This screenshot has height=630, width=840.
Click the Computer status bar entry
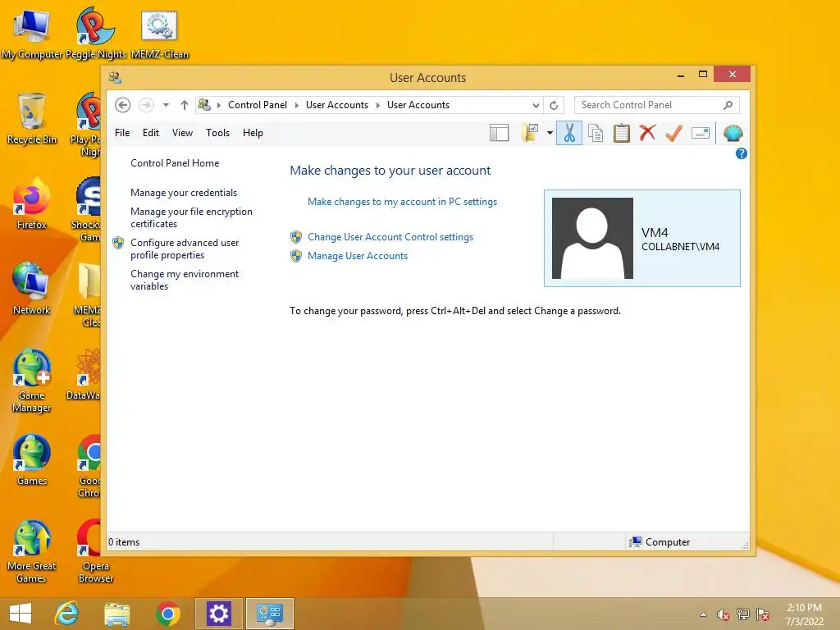click(660, 542)
